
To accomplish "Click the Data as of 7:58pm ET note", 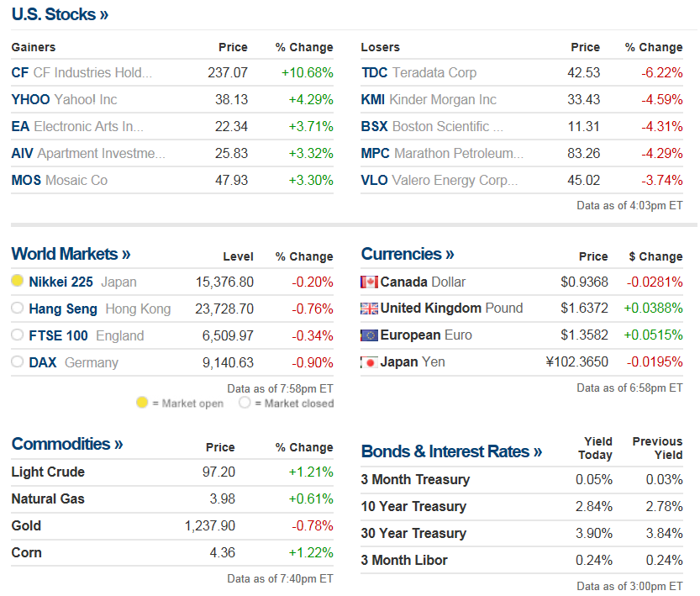I will pos(281,389).
